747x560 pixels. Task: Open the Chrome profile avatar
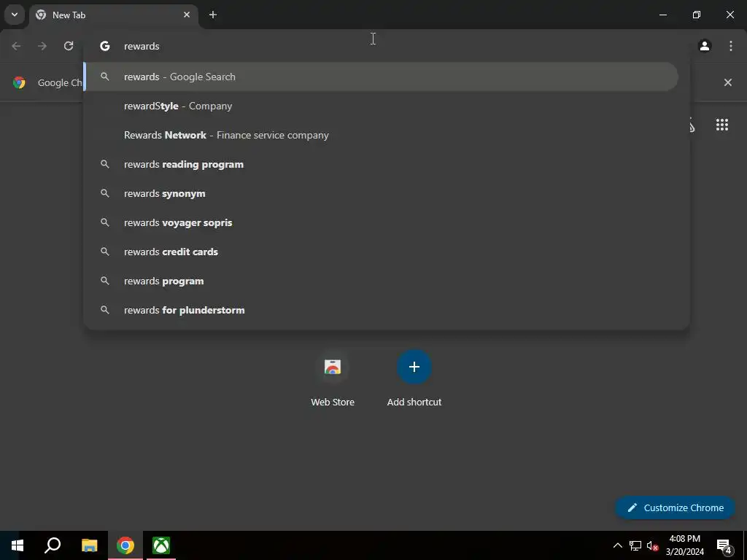(705, 46)
